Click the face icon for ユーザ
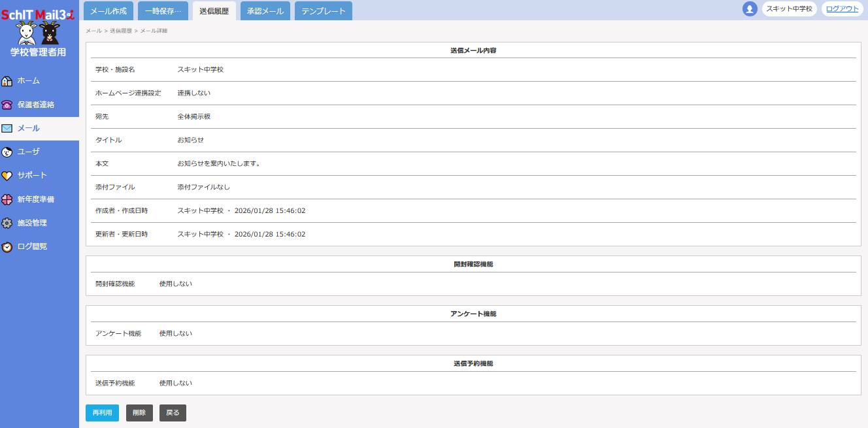 pyautogui.click(x=7, y=152)
